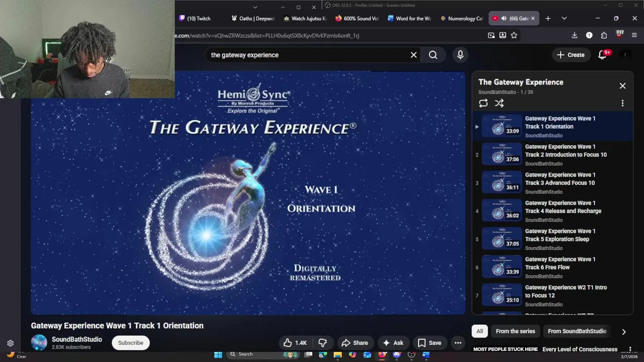644x362 pixels.
Task: Open the settings gear at bottom left
Action: coord(10,343)
